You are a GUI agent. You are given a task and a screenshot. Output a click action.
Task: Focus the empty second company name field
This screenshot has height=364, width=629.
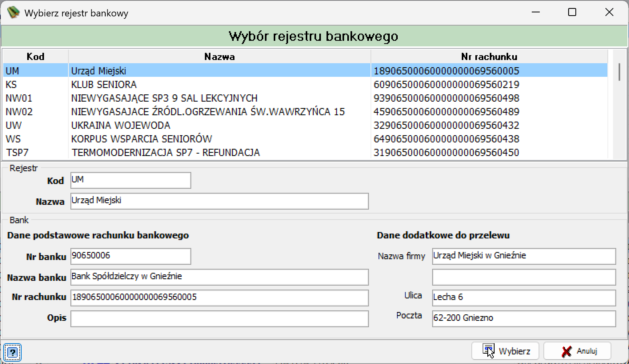coord(524,277)
